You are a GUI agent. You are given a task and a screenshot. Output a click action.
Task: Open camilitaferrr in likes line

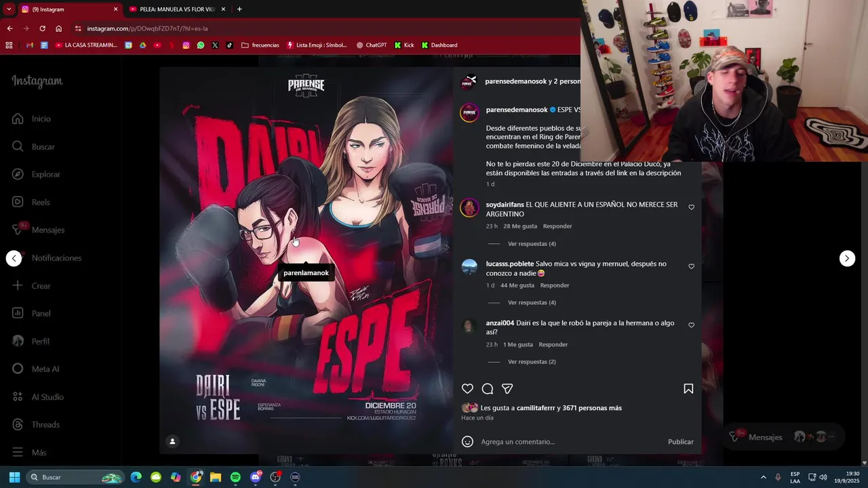pos(535,408)
